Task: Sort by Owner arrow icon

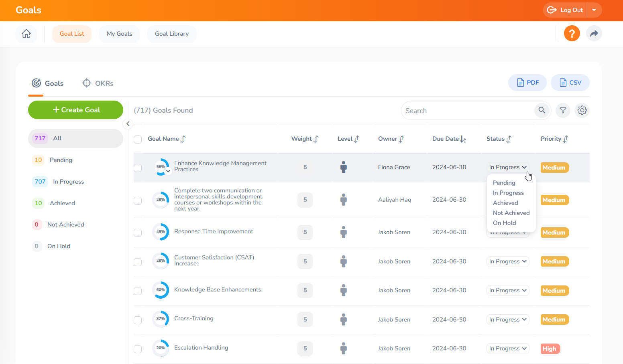Action: pos(401,139)
